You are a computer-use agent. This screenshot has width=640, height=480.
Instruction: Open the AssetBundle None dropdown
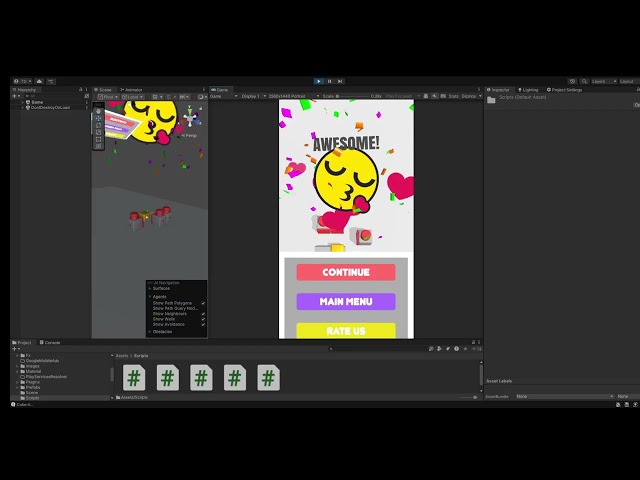tap(564, 396)
